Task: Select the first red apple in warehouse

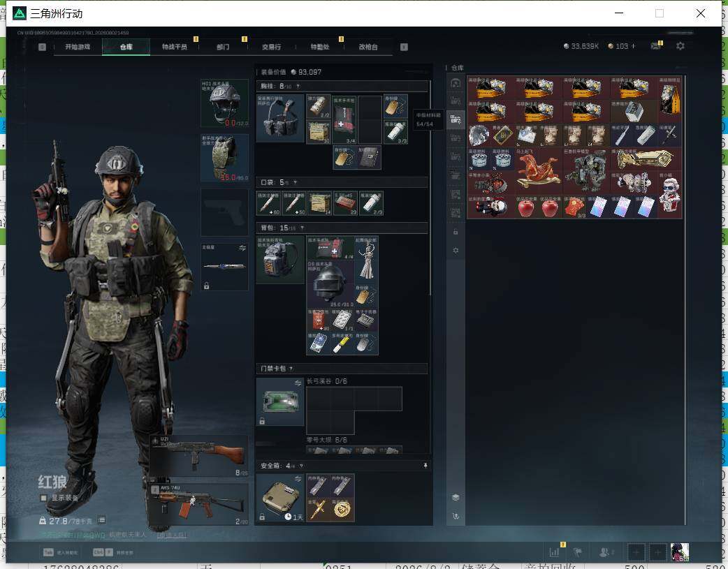Action: pyautogui.click(x=526, y=207)
